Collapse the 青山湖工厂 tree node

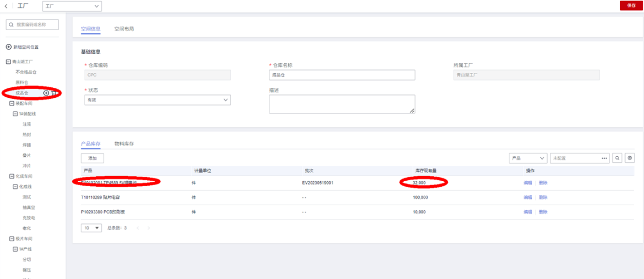(x=8, y=62)
